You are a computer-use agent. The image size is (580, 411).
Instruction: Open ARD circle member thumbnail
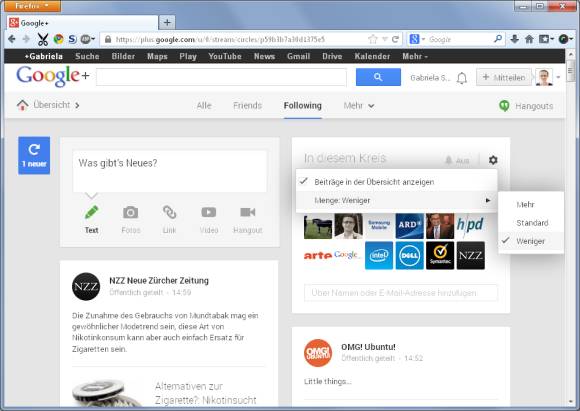click(409, 226)
